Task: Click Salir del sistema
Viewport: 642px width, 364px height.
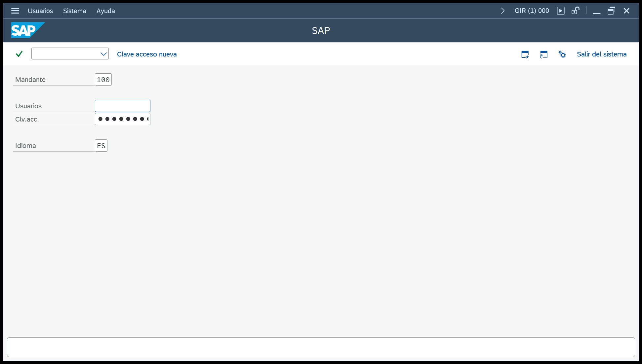Action: 602,54
